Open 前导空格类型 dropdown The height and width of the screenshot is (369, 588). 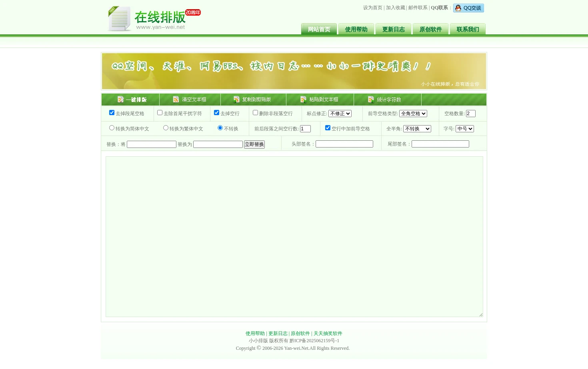[x=413, y=114]
